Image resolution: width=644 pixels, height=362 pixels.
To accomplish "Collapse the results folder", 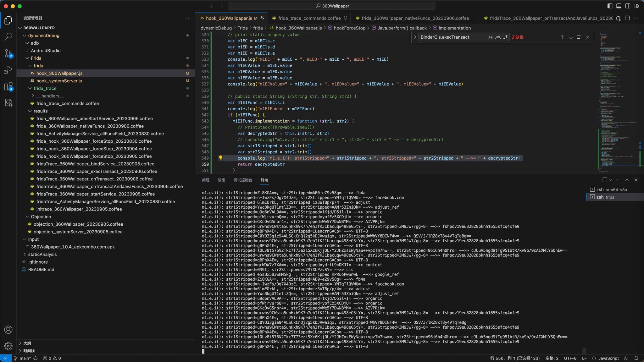I will (x=41, y=111).
